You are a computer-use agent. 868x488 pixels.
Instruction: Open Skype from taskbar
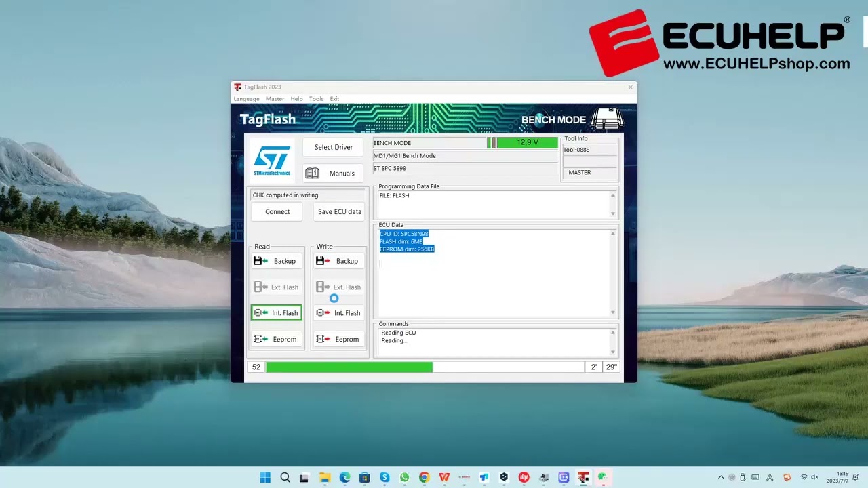(x=384, y=478)
